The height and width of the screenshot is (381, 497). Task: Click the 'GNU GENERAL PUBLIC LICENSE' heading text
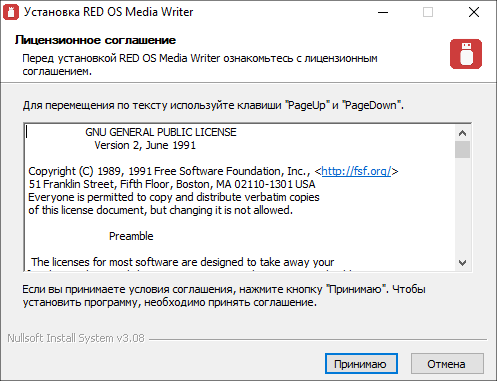pos(161,132)
